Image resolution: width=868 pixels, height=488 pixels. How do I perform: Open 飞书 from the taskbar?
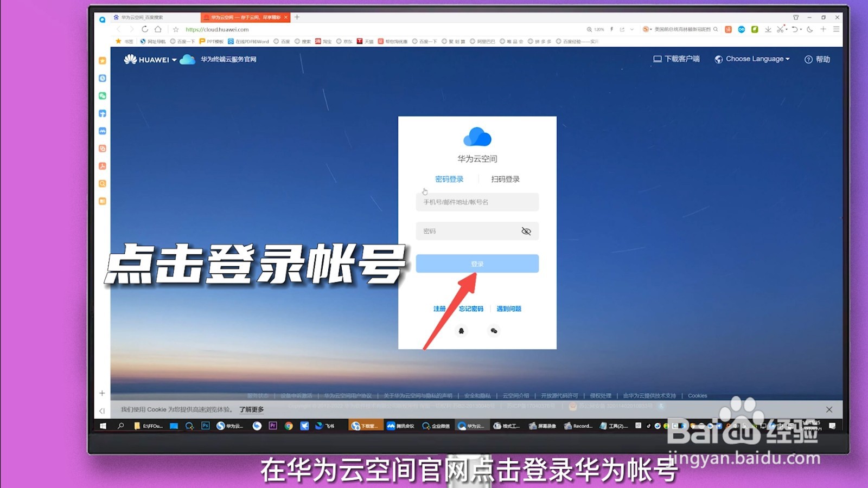click(x=325, y=426)
